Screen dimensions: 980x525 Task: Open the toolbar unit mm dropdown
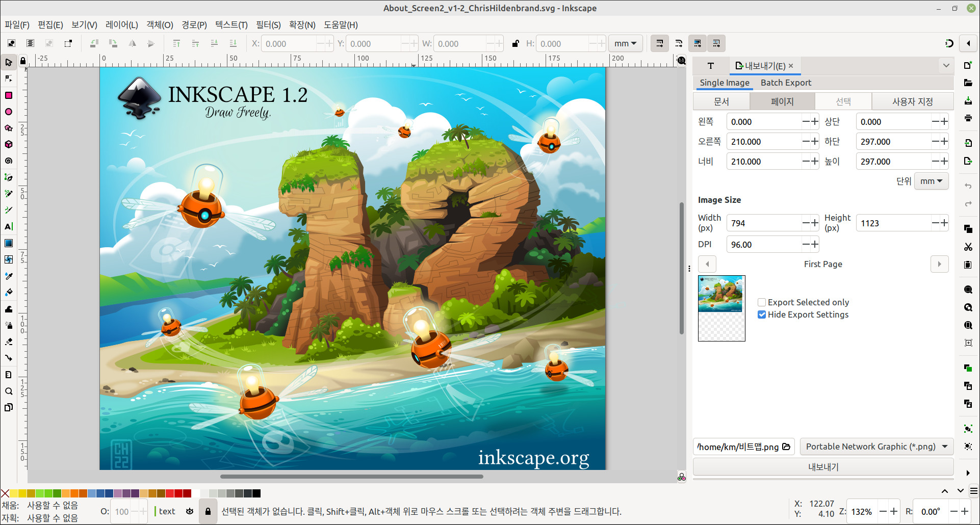tap(625, 43)
